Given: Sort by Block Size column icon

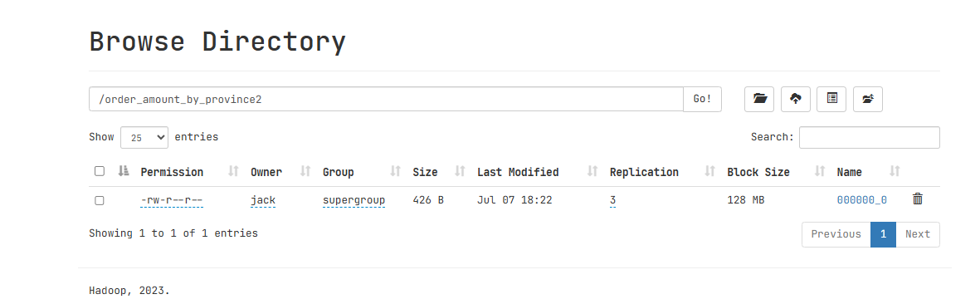Looking at the screenshot, I should point(820,171).
